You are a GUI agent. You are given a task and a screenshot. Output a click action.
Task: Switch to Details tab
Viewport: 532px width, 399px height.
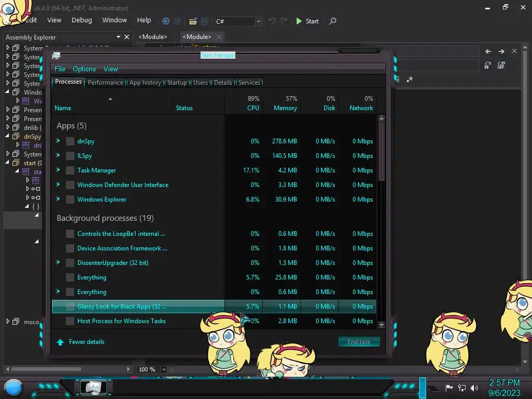(223, 83)
